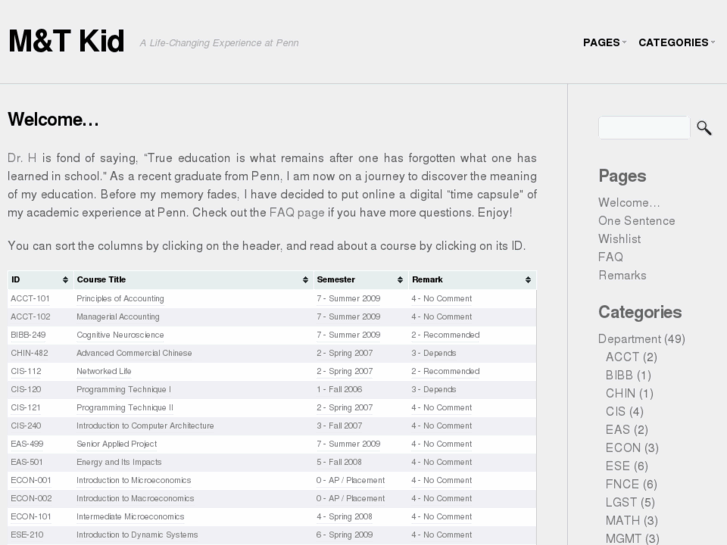Select the Department (49) category
This screenshot has width=727, height=545.
click(641, 339)
